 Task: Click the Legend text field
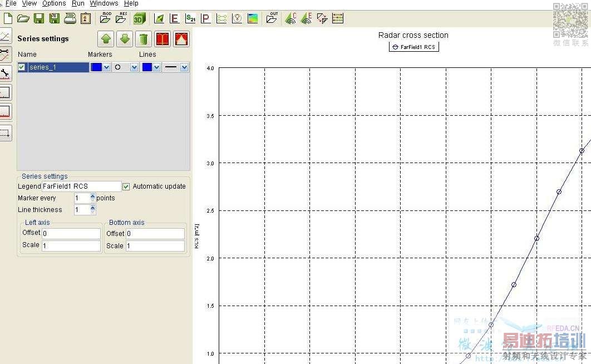tap(81, 186)
